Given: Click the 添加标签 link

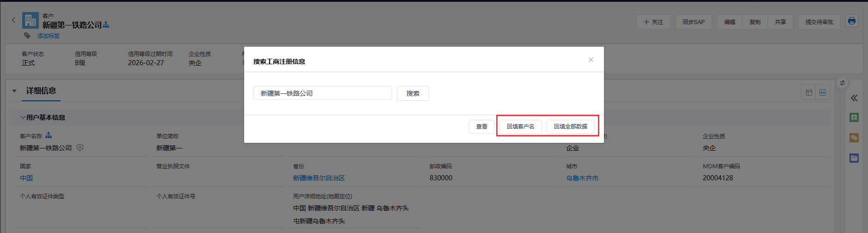Looking at the screenshot, I should [49, 36].
